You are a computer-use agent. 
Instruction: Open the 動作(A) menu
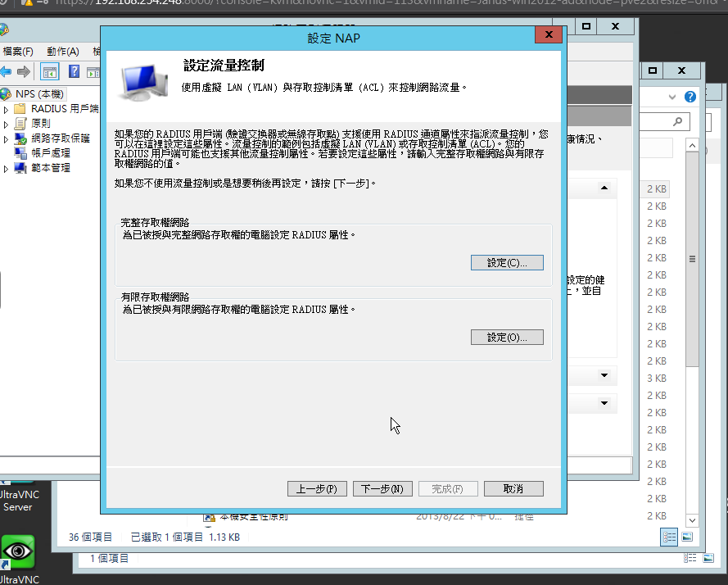pyautogui.click(x=63, y=51)
